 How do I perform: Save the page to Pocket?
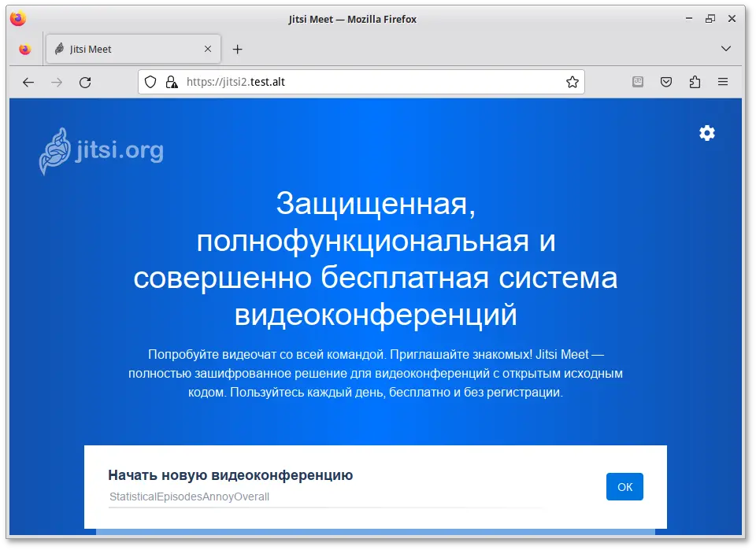coord(666,82)
